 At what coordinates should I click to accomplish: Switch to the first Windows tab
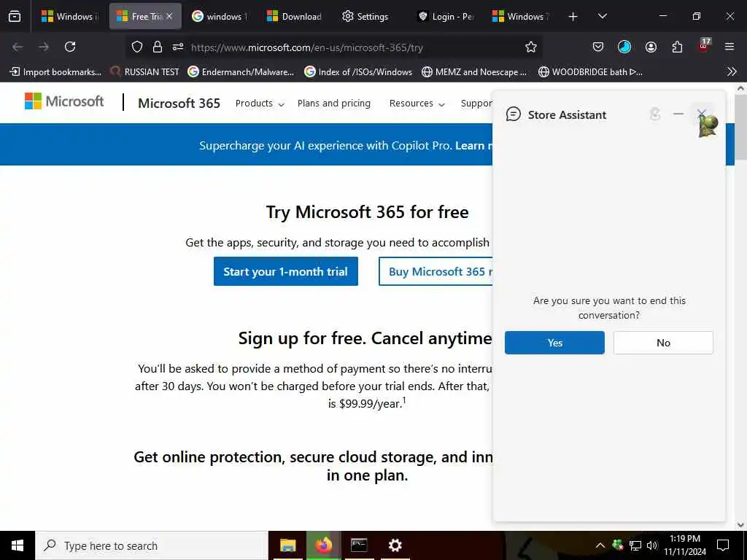[x=70, y=16]
